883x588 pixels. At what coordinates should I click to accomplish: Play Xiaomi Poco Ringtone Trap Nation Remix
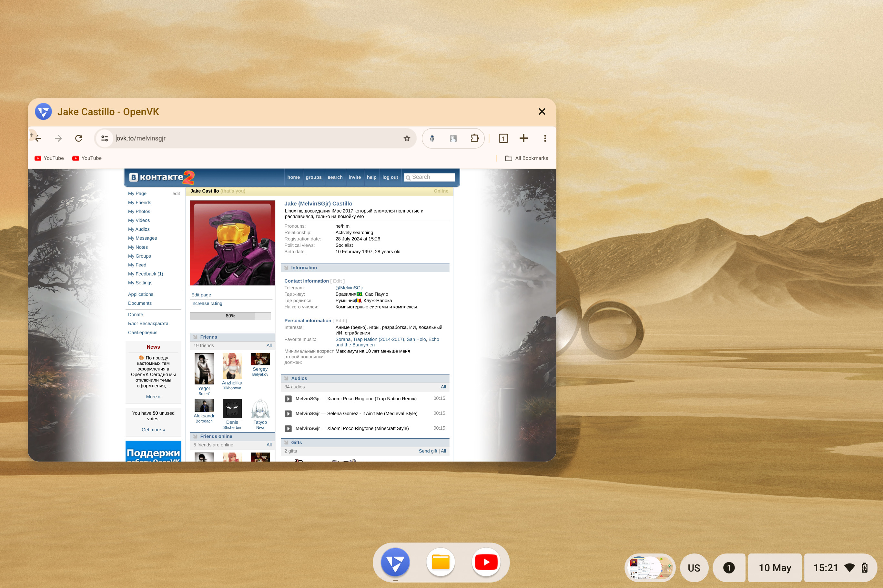tap(288, 399)
